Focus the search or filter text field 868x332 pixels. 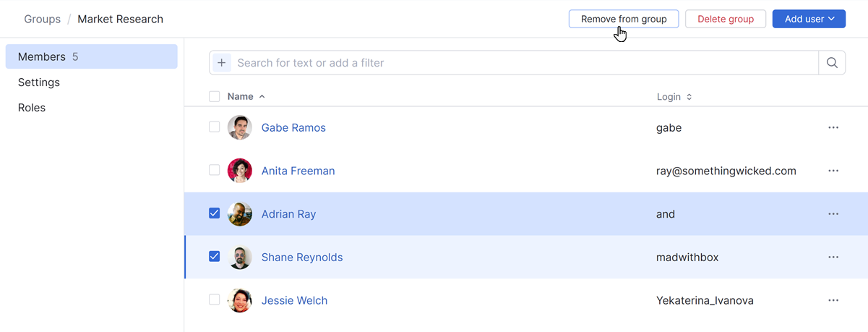click(520, 63)
